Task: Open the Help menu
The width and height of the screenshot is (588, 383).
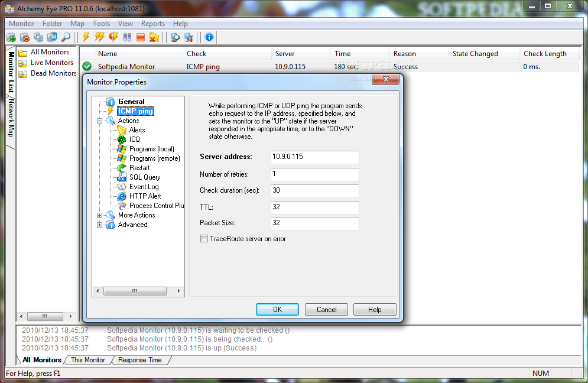Action: tap(180, 24)
